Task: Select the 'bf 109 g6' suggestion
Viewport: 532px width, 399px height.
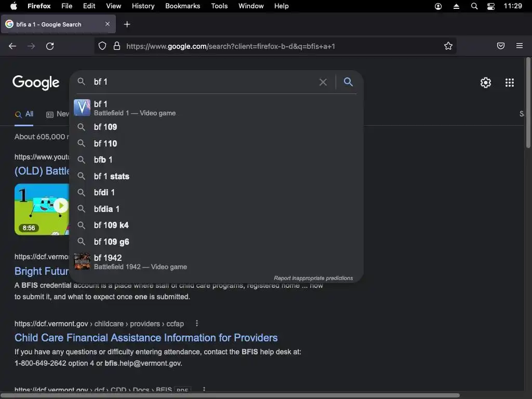Action: [216, 242]
